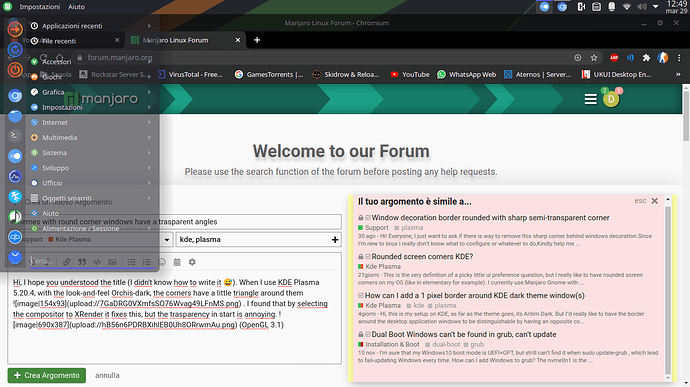
Task: Click the Installation & Boot category label
Action: pos(389,344)
